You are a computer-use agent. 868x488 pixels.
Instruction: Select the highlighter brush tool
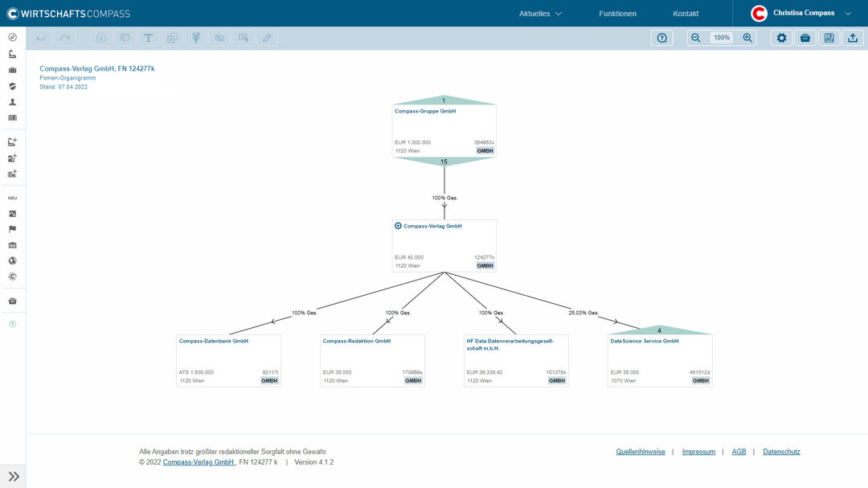click(x=196, y=38)
